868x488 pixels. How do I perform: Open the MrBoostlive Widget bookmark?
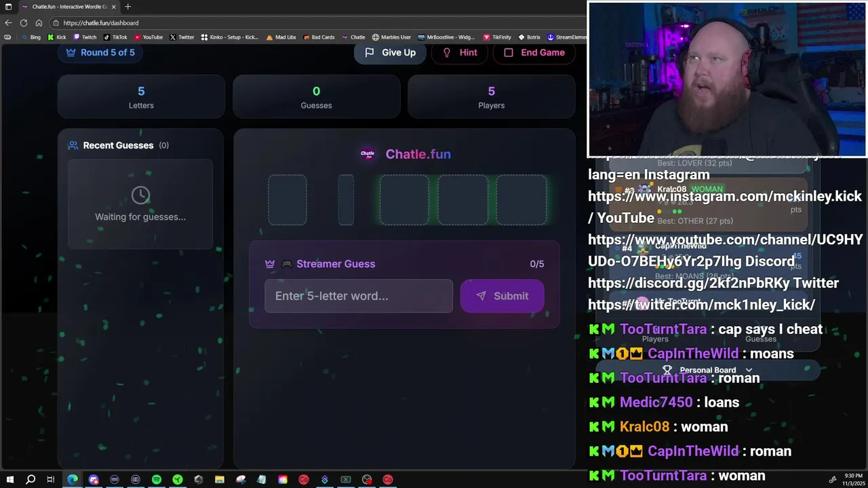tap(446, 37)
